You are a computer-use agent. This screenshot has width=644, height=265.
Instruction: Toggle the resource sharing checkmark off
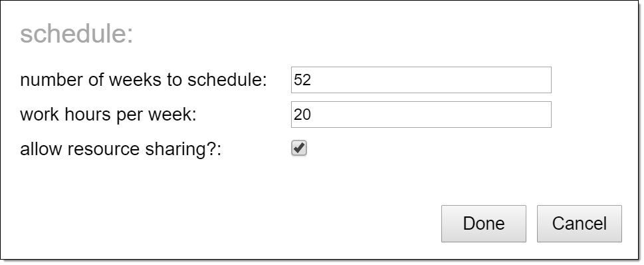click(299, 148)
